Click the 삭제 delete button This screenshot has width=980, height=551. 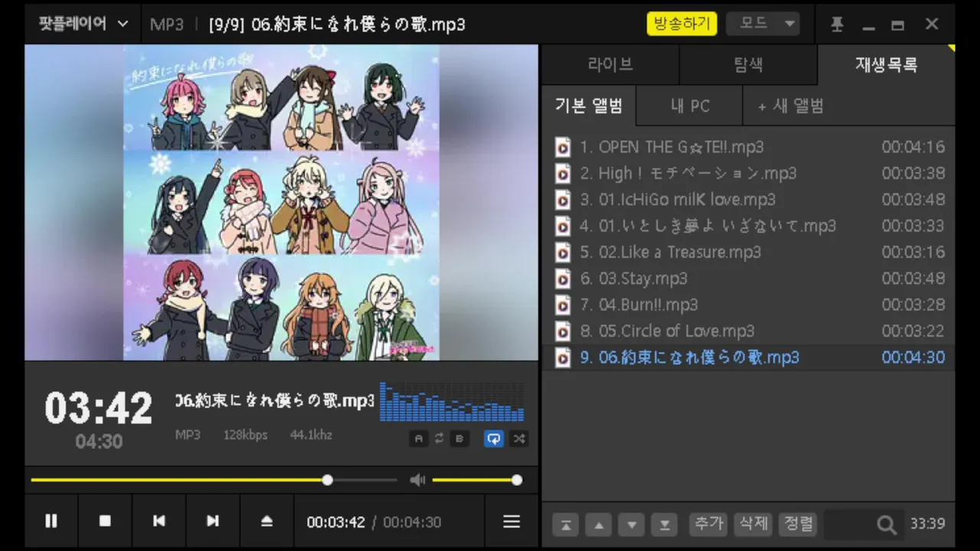(753, 524)
